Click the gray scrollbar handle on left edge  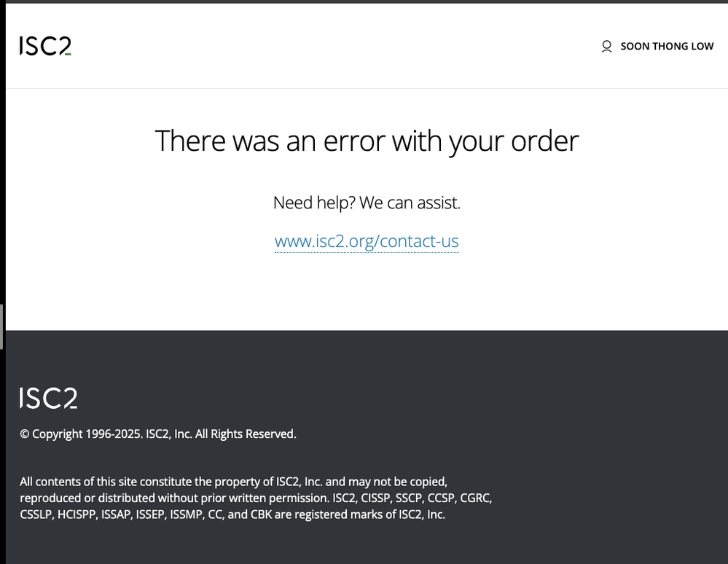tap(2, 317)
